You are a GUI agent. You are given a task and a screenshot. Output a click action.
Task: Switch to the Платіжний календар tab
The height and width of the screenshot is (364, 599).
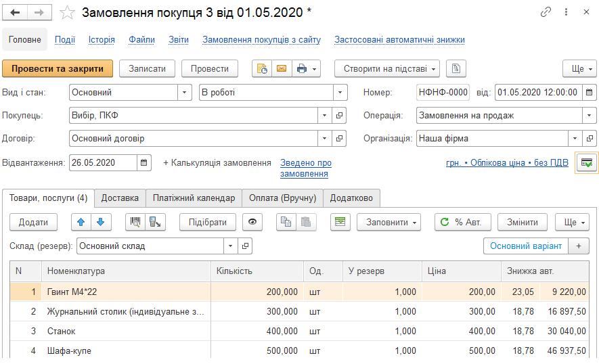point(194,198)
